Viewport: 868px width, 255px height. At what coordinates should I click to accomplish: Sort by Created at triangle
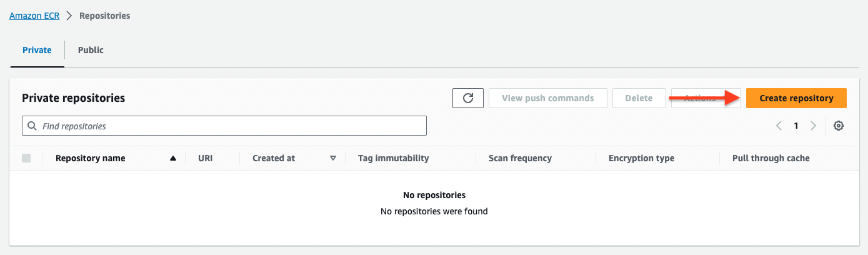pyautogui.click(x=333, y=159)
